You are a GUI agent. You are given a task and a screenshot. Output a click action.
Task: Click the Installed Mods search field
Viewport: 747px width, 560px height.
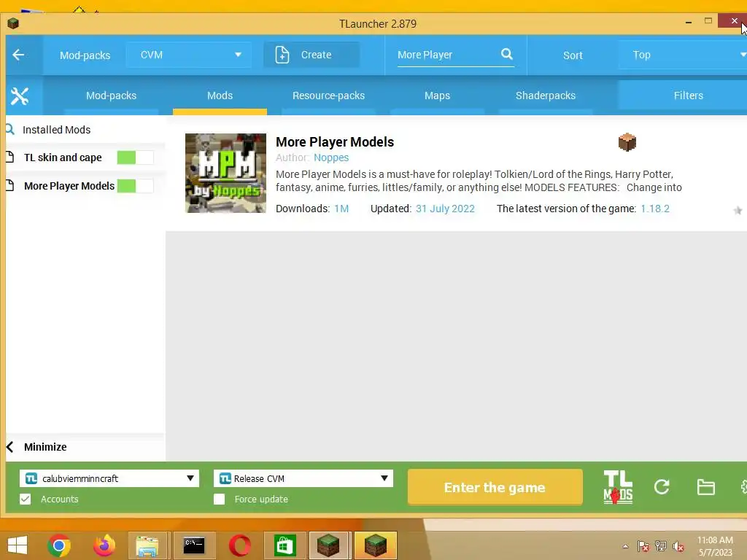pyautogui.click(x=86, y=130)
